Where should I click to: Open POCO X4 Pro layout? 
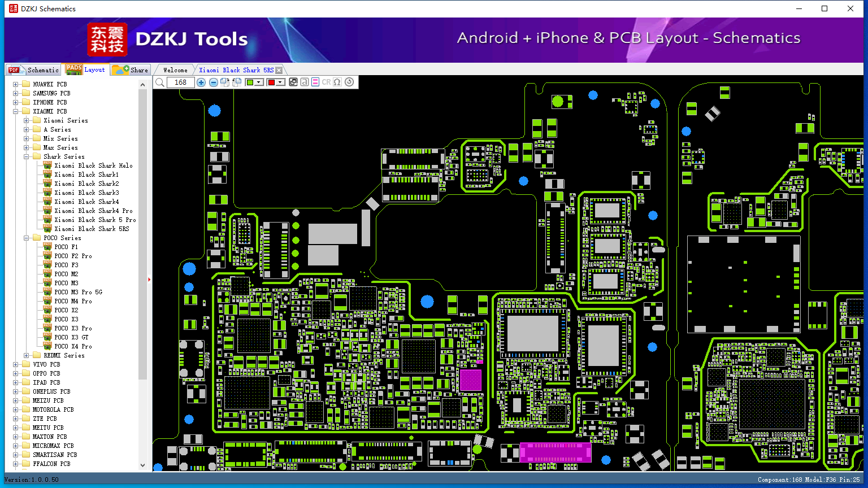[x=73, y=347]
